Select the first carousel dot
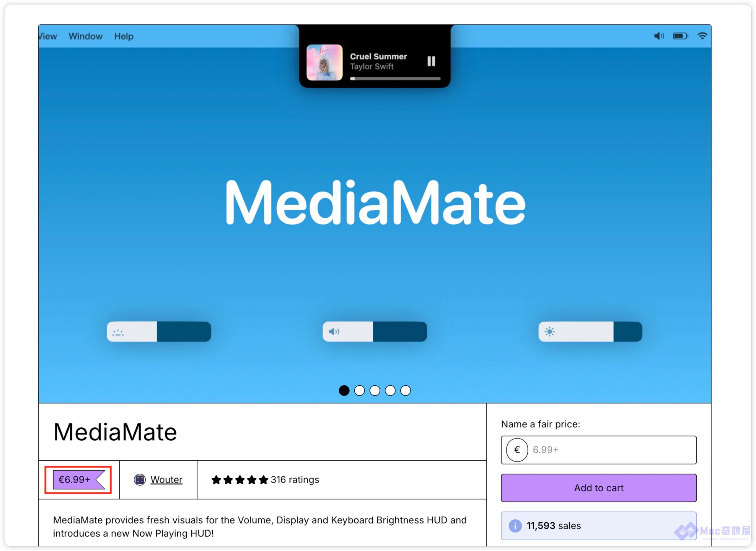This screenshot has width=756, height=551. [344, 390]
